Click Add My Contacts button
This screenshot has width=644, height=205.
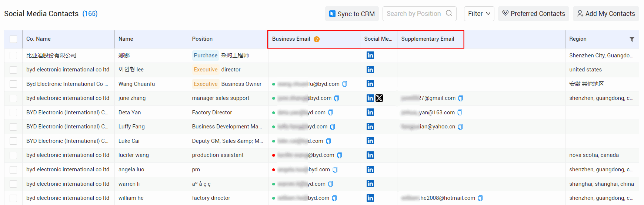click(606, 14)
